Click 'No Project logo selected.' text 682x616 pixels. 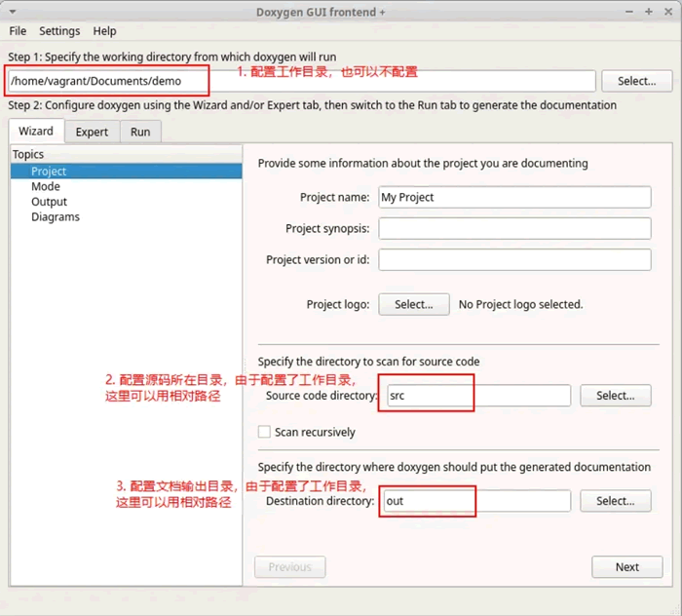pos(520,304)
